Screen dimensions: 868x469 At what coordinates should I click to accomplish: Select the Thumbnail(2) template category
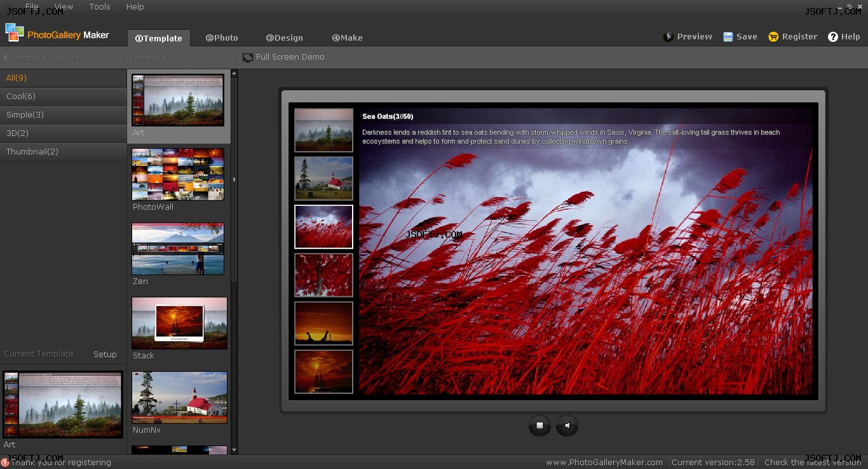tap(64, 152)
